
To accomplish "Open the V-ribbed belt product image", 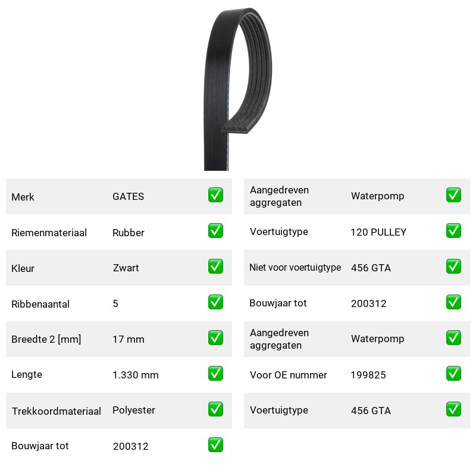I will (x=237, y=89).
